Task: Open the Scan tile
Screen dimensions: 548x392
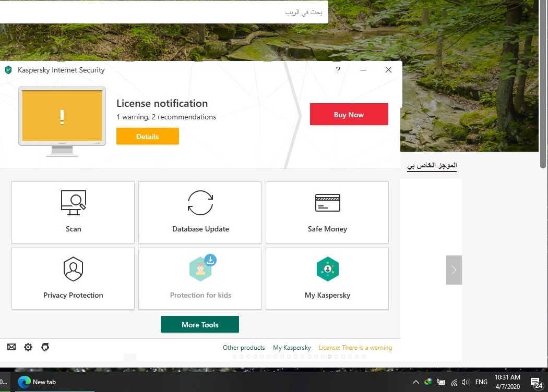Action: 73,212
